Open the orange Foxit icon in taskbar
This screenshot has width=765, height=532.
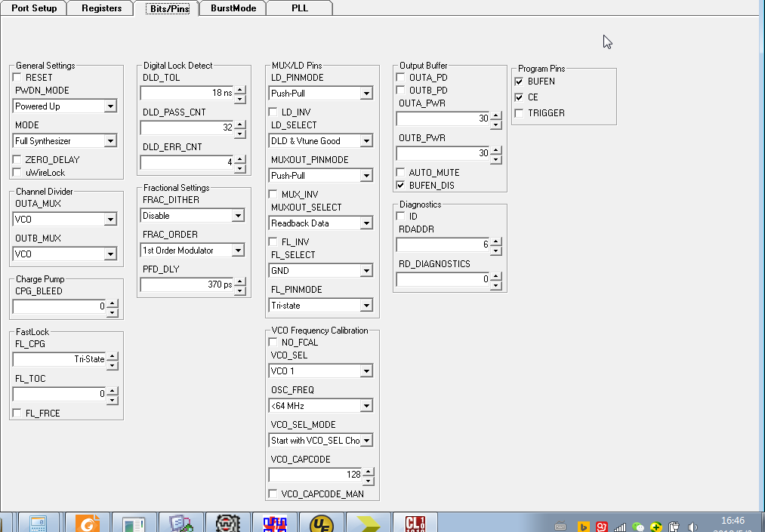87,523
